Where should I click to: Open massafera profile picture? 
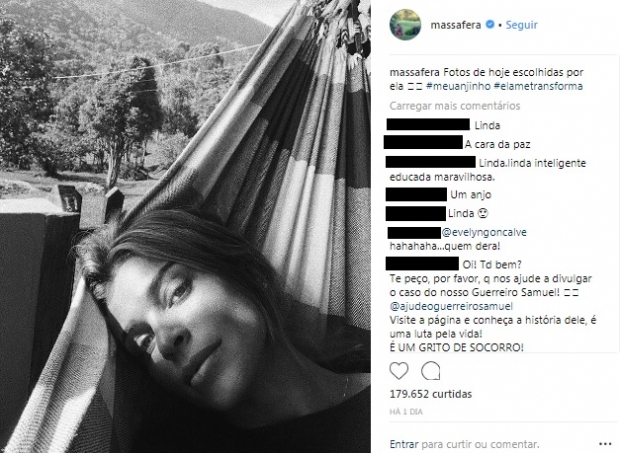coord(405,25)
